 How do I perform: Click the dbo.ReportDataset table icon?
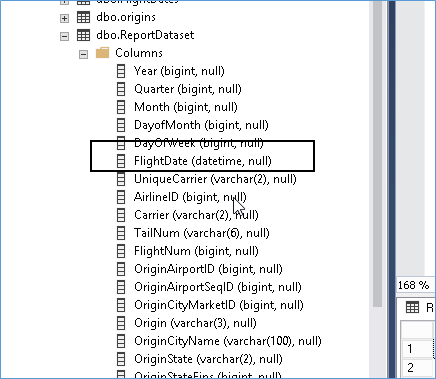click(83, 35)
